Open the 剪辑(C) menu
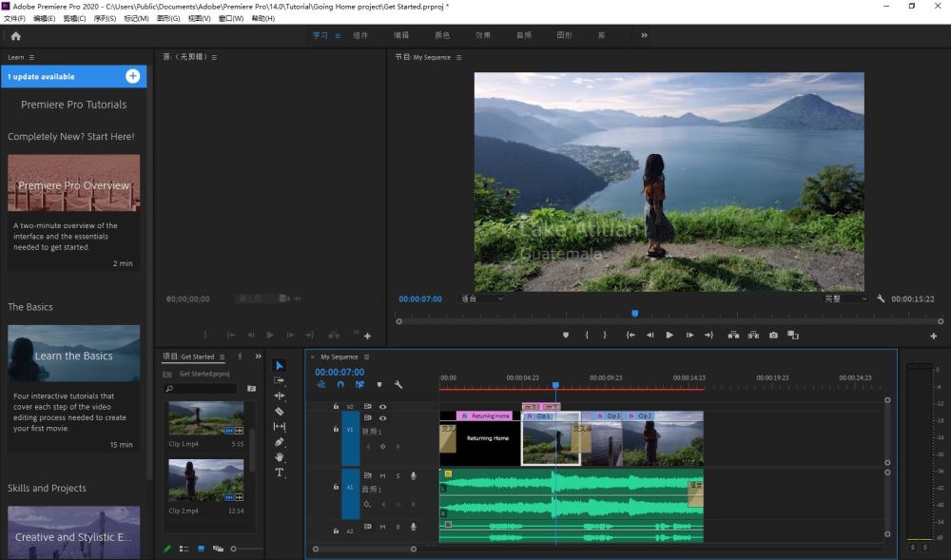This screenshot has width=951, height=560. point(74,19)
